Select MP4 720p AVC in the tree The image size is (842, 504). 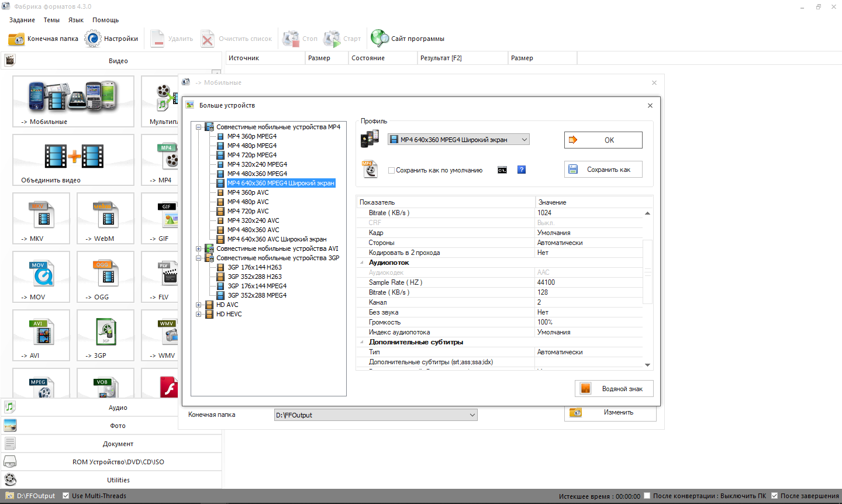[x=248, y=211]
